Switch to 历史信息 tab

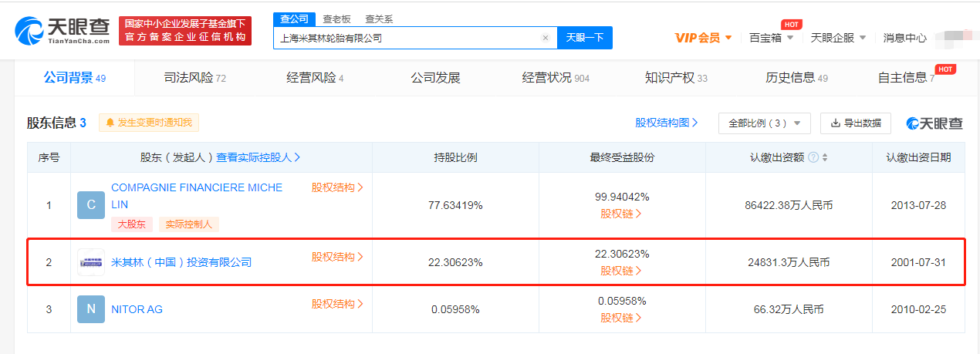click(x=796, y=77)
